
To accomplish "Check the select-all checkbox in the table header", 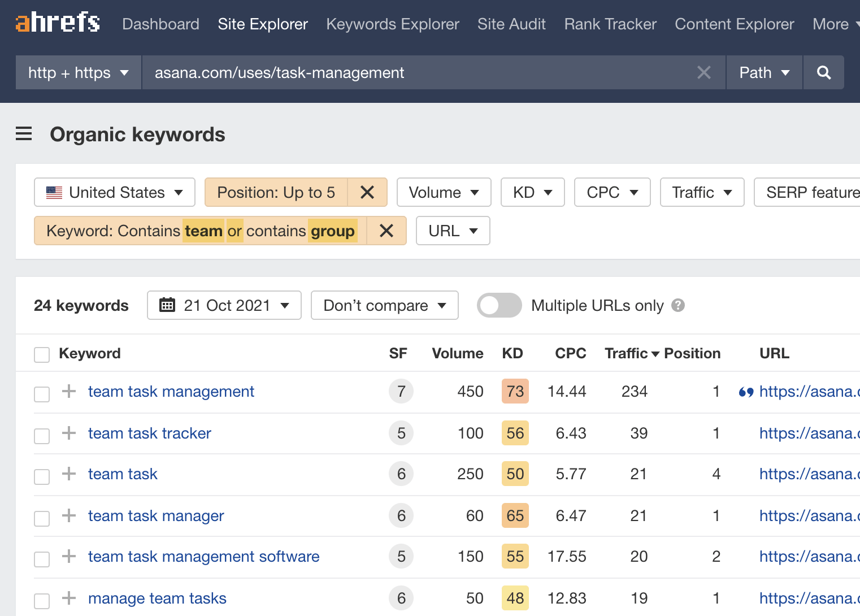I will click(x=41, y=354).
